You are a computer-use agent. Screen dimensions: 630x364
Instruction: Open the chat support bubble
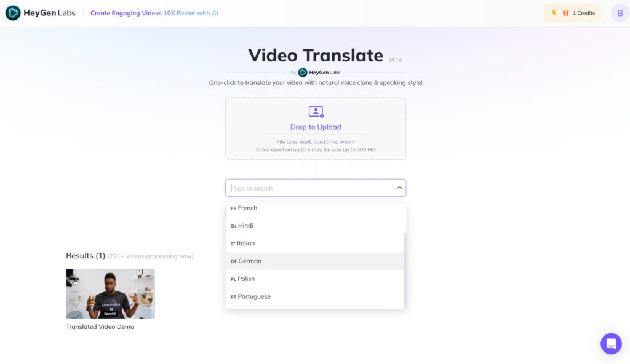point(611,344)
